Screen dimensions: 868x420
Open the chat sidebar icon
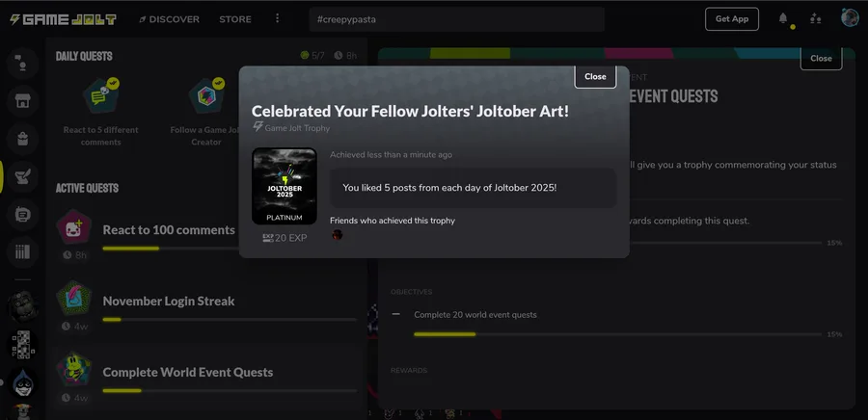[22, 63]
